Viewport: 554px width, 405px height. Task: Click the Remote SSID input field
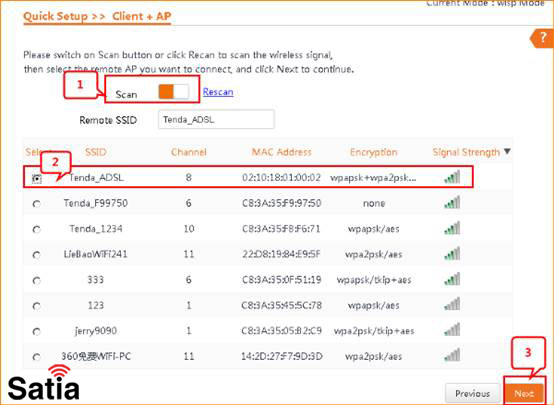(216, 119)
